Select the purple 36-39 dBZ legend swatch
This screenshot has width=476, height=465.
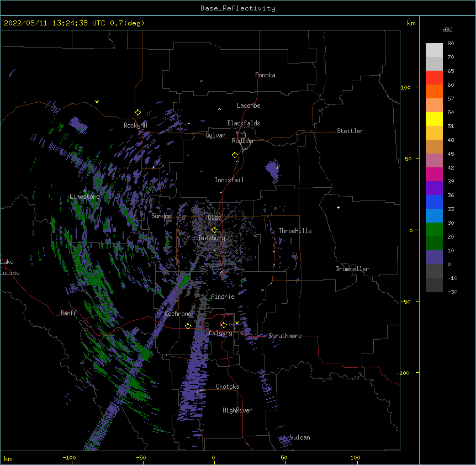pos(434,188)
